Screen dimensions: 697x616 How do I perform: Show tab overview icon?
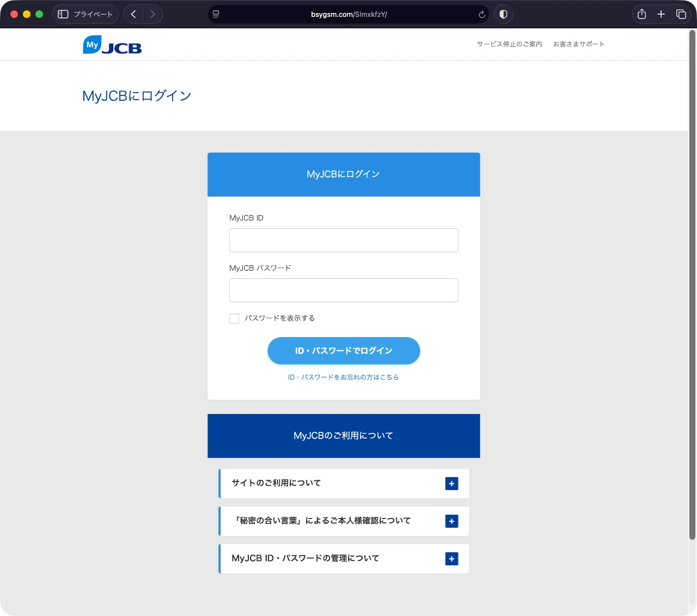point(681,14)
